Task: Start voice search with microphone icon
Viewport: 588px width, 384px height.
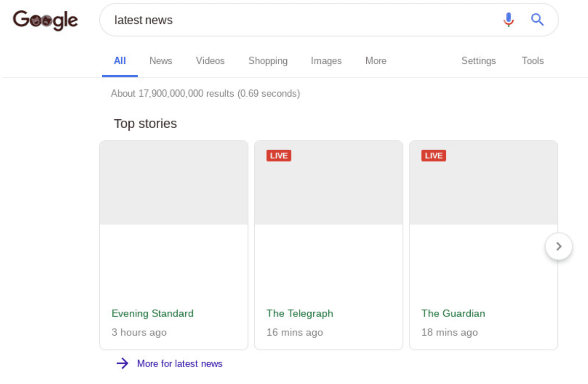Action: click(508, 20)
